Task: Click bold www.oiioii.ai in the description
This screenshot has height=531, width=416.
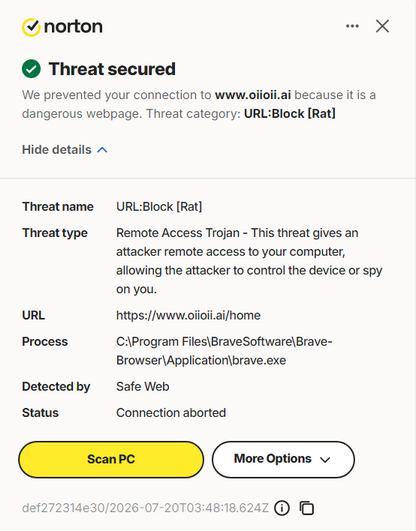Action: coord(253,95)
